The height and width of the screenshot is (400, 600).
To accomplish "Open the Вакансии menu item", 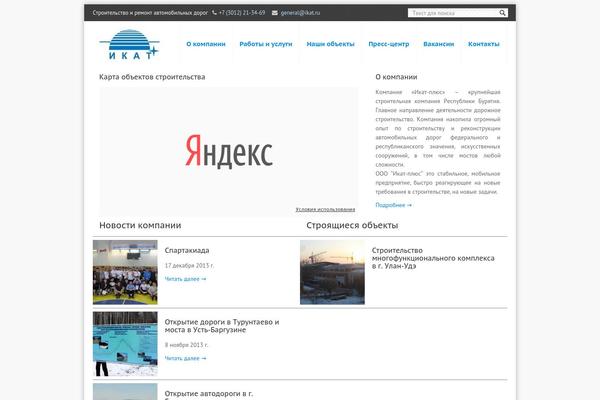I will (439, 44).
